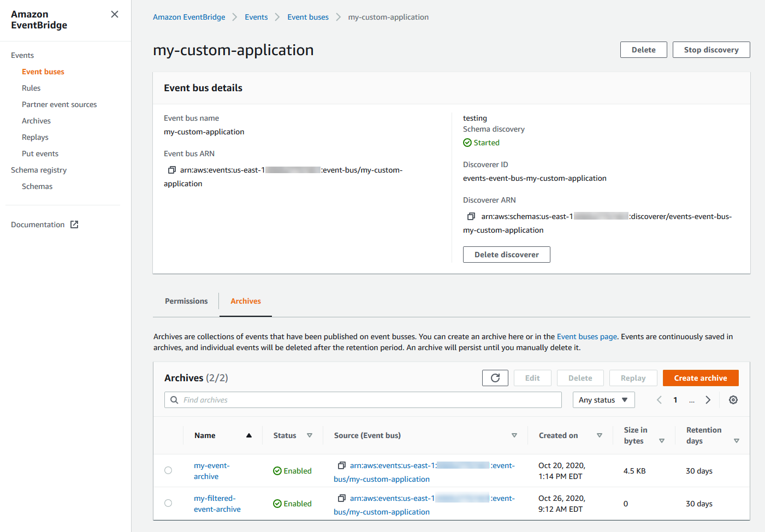This screenshot has width=765, height=532.
Task: Copy the Event bus ARN
Action: (x=172, y=170)
